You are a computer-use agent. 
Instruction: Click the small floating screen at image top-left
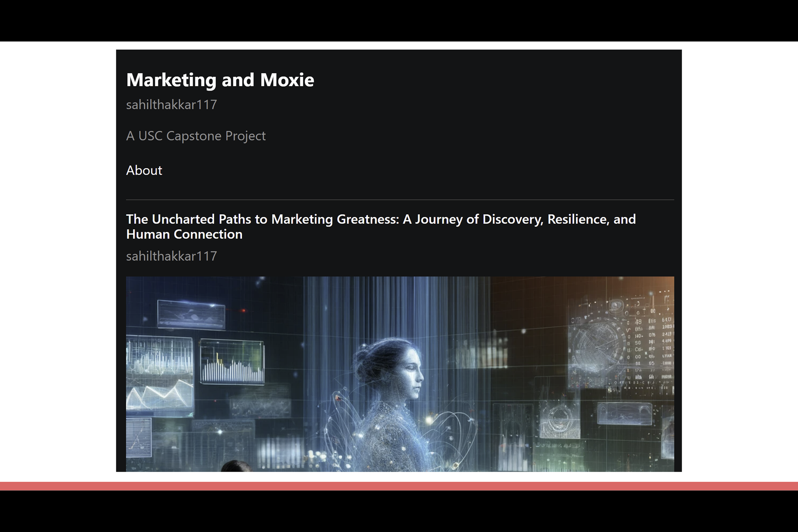[x=191, y=315]
